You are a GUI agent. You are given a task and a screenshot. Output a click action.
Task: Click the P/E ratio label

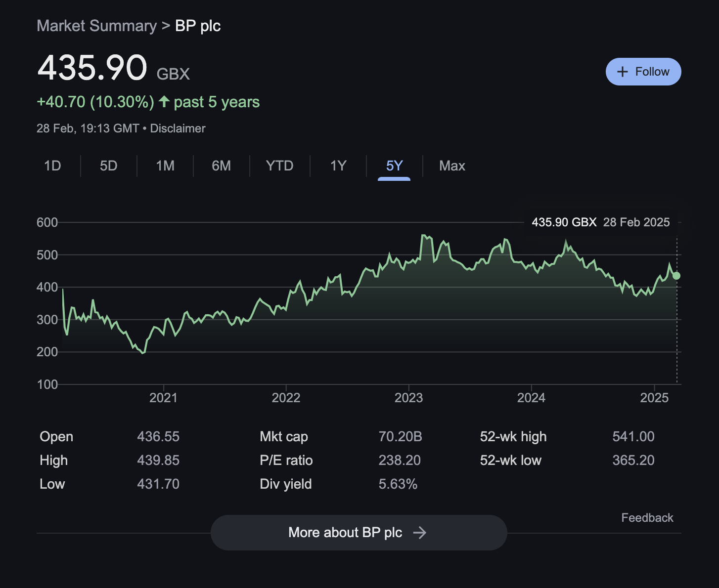(x=286, y=461)
